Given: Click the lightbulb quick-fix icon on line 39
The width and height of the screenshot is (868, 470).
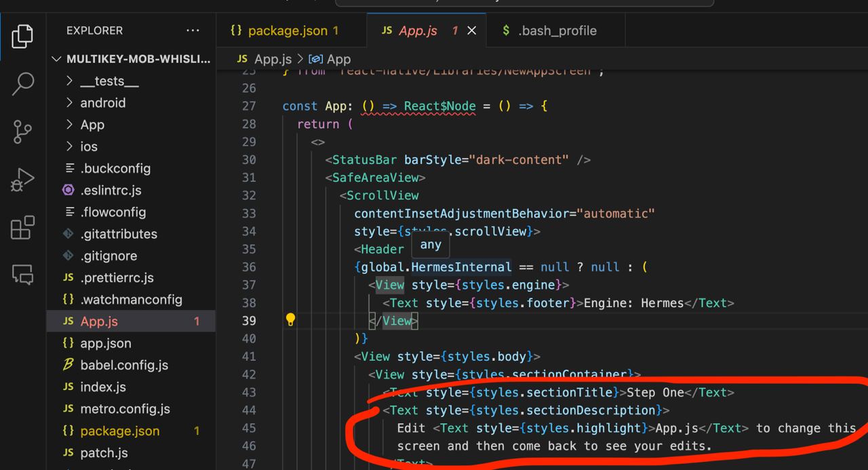Looking at the screenshot, I should 290,319.
